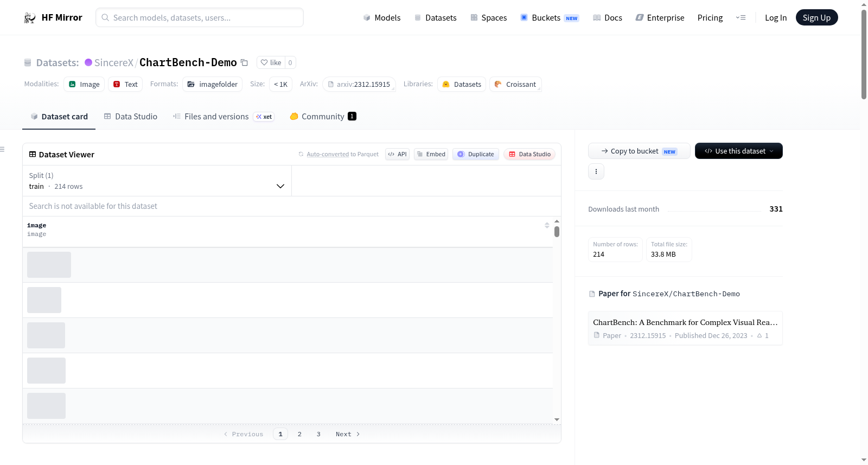The width and height of the screenshot is (868, 465).
Task: Focus the search models, datasets, users field
Action: click(200, 17)
